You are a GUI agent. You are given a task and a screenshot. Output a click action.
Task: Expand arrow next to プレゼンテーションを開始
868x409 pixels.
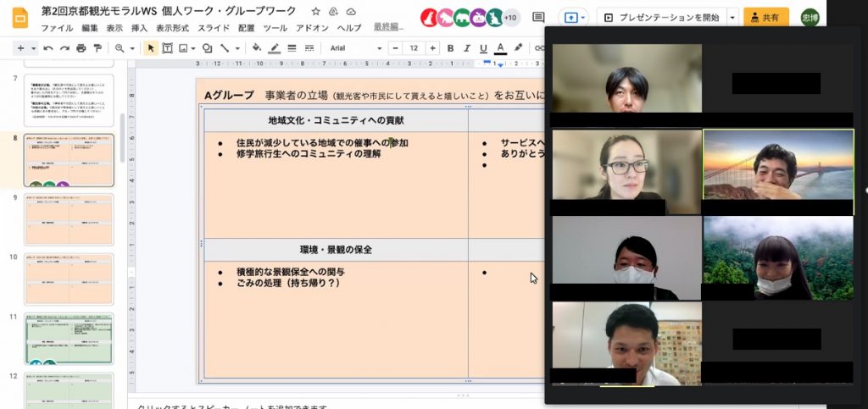pyautogui.click(x=732, y=17)
